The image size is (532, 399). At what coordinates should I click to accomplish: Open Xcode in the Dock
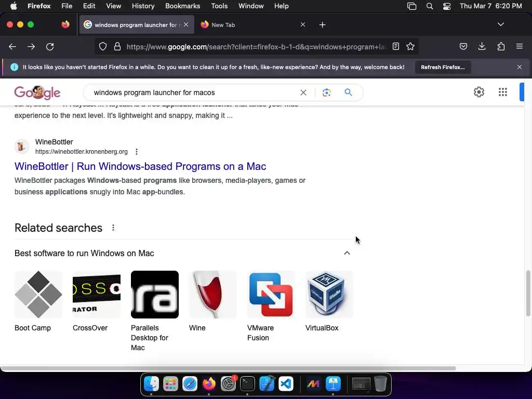tap(267, 384)
